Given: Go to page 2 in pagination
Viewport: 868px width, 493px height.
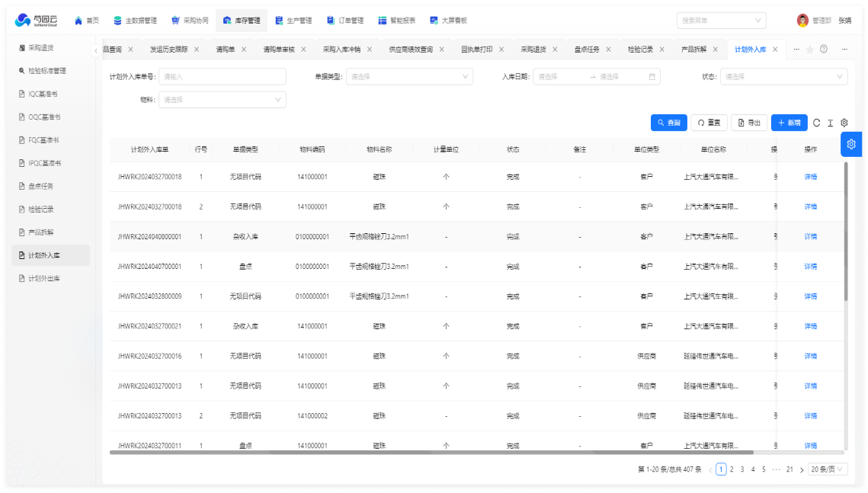Looking at the screenshot, I should (x=732, y=469).
